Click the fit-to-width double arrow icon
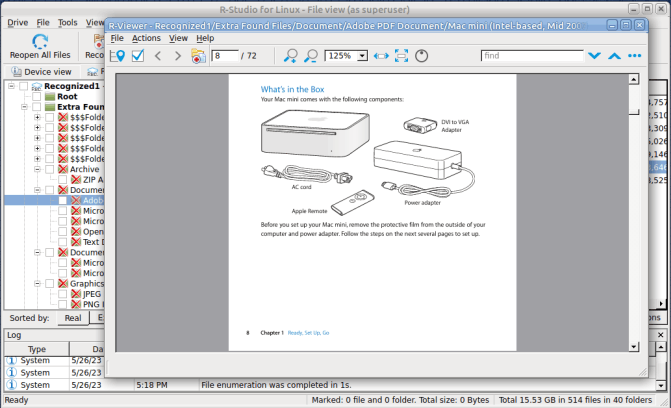This screenshot has width=671, height=408. pyautogui.click(x=381, y=56)
